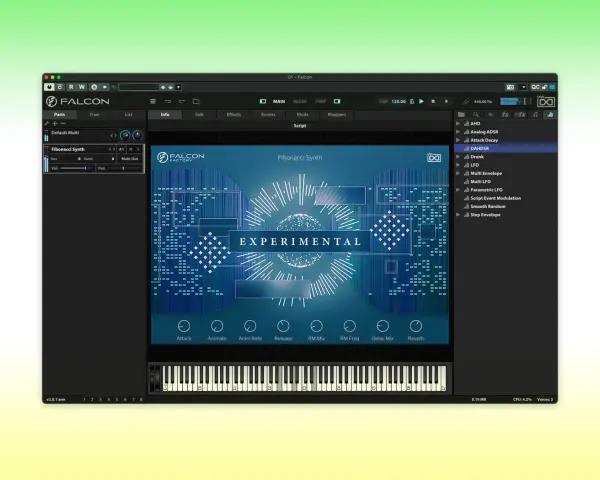Adjust the Pan slider of Fibonacci Synth
This screenshot has width=600, height=480.
coord(123,168)
